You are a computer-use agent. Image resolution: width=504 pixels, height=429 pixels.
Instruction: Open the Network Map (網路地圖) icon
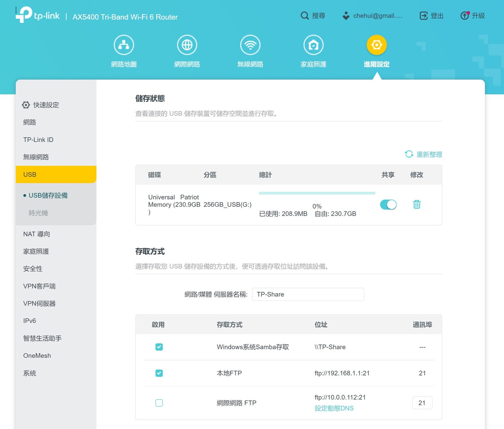click(x=124, y=45)
